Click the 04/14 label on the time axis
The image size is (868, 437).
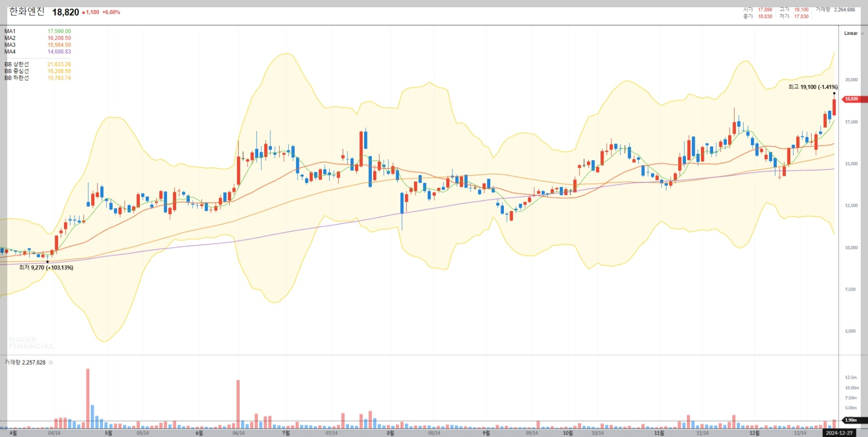[54, 433]
